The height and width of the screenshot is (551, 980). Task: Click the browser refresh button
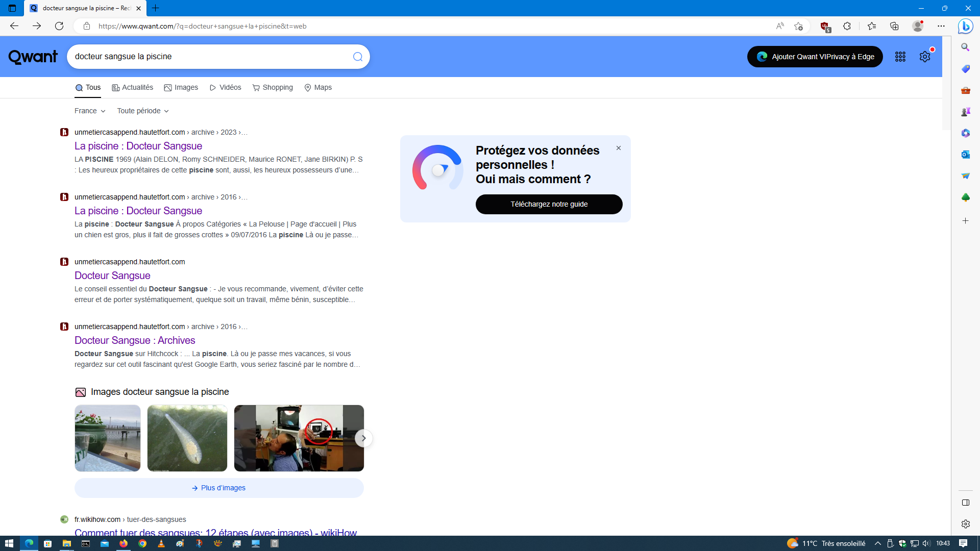tap(59, 26)
